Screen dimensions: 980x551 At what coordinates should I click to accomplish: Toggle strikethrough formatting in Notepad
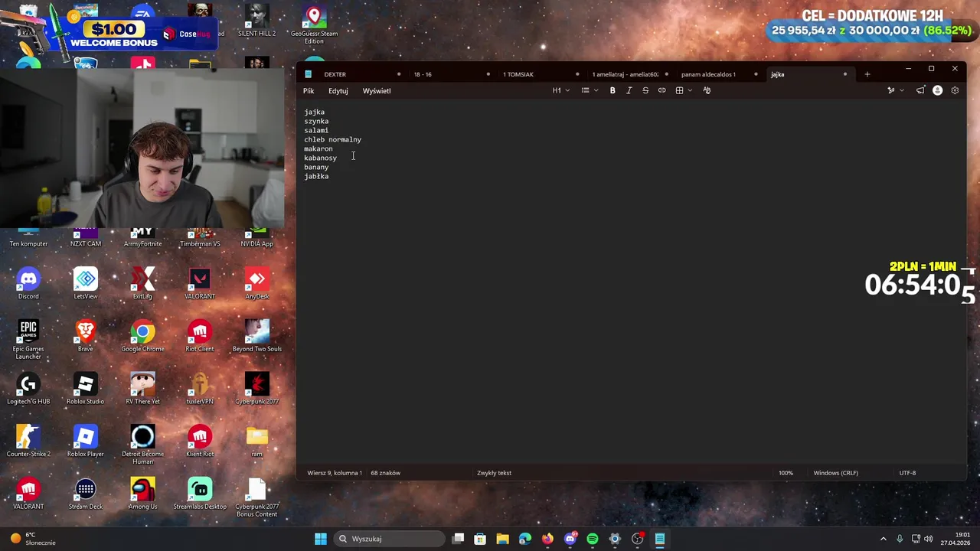(x=645, y=90)
